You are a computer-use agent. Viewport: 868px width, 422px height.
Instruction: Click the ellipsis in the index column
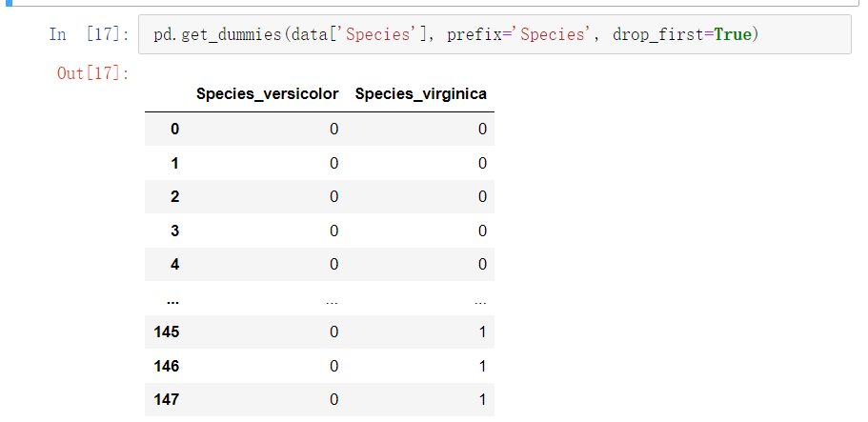[172, 299]
